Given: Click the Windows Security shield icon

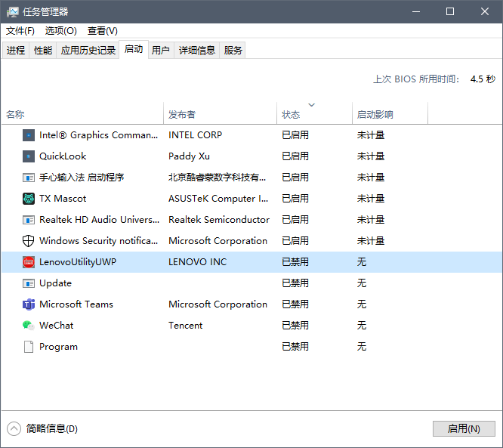Looking at the screenshot, I should pyautogui.click(x=29, y=241).
